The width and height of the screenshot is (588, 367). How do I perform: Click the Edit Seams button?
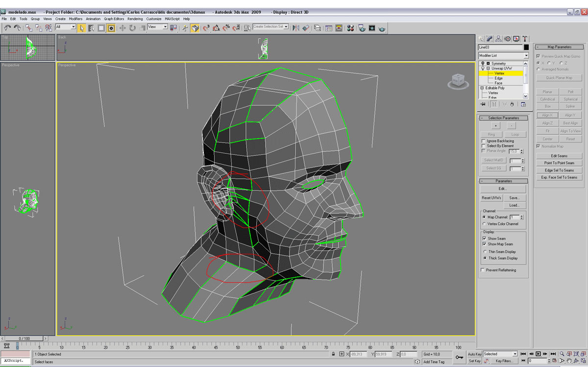(559, 156)
